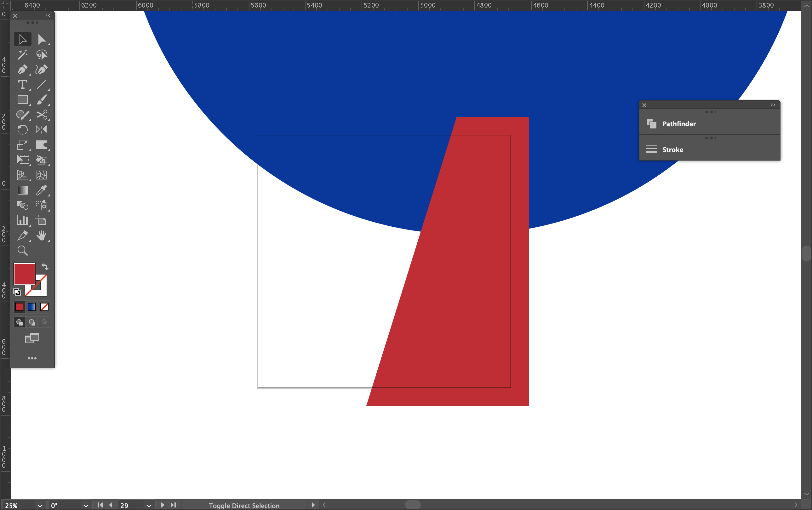
Task: Click the red Fill color swatch
Action: coord(24,273)
